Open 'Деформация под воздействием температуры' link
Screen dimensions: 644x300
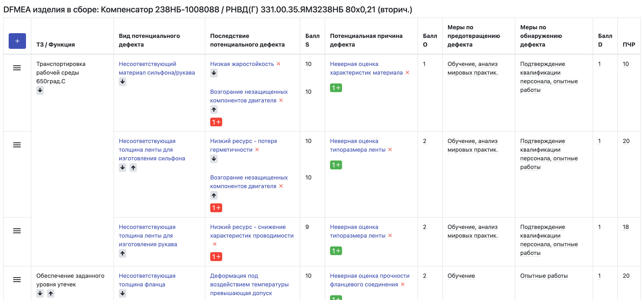pyautogui.click(x=249, y=285)
